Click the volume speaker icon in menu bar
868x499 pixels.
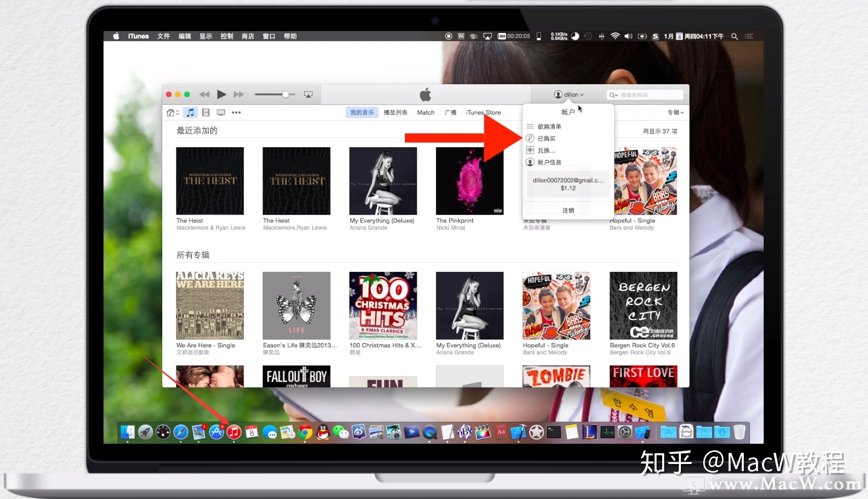tap(629, 37)
